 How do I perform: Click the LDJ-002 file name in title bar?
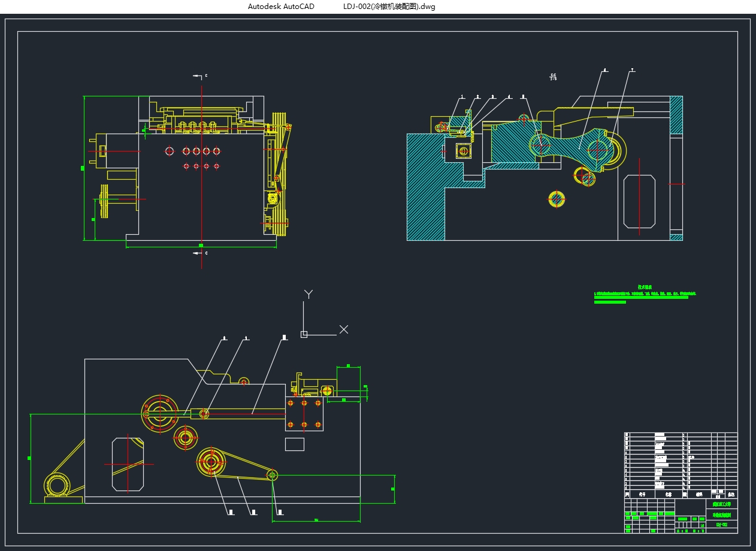tap(389, 7)
